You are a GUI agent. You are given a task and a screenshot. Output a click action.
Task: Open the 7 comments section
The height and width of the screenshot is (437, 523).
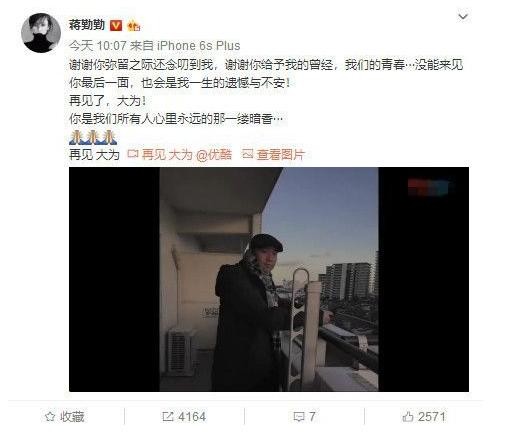[304, 417]
